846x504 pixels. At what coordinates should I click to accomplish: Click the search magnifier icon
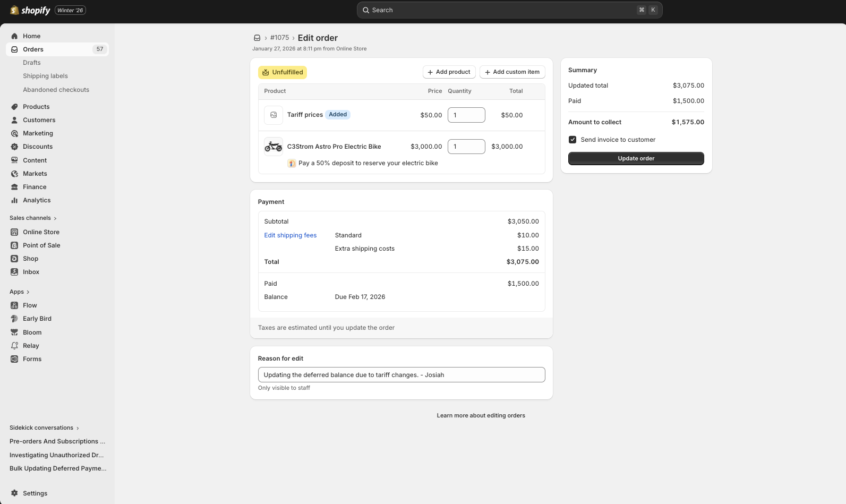(366, 10)
